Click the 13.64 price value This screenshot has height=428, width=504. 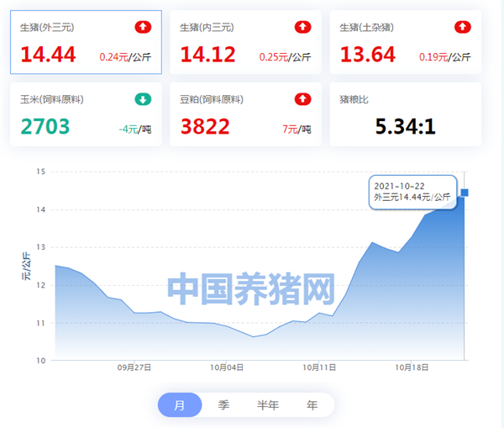[368, 54]
